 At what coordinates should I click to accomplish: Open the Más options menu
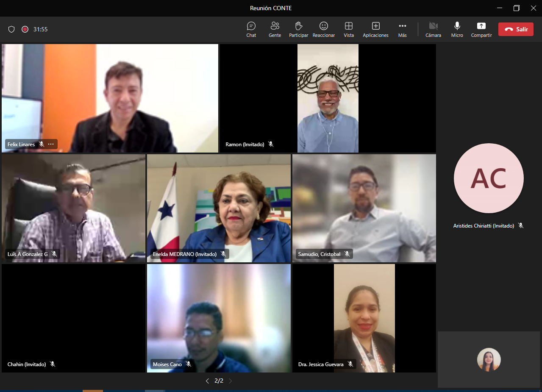click(403, 29)
